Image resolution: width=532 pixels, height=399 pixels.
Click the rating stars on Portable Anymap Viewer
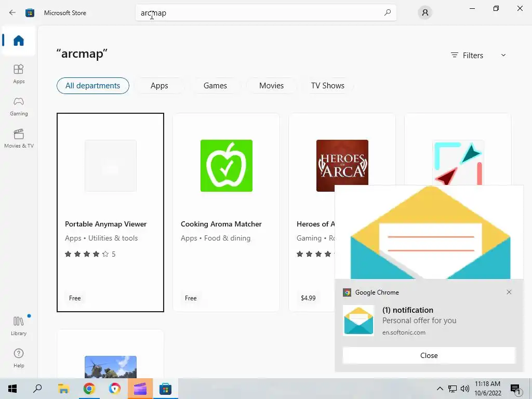(x=87, y=254)
